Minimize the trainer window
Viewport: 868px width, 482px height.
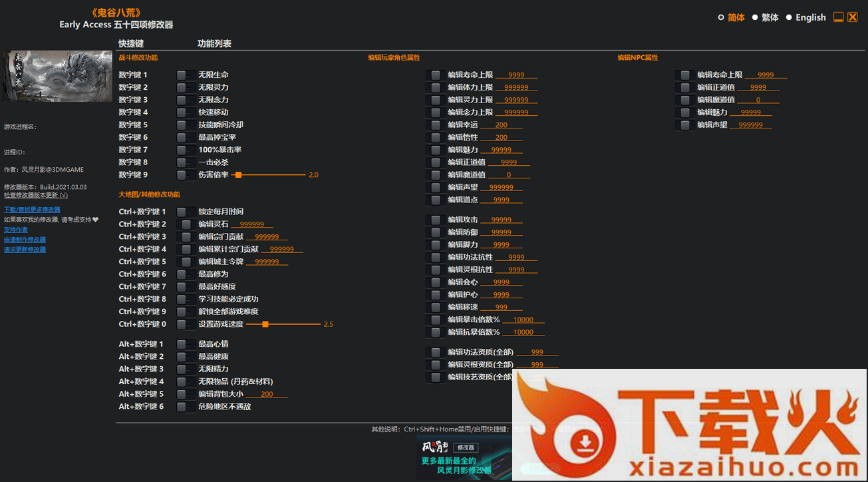tap(839, 17)
